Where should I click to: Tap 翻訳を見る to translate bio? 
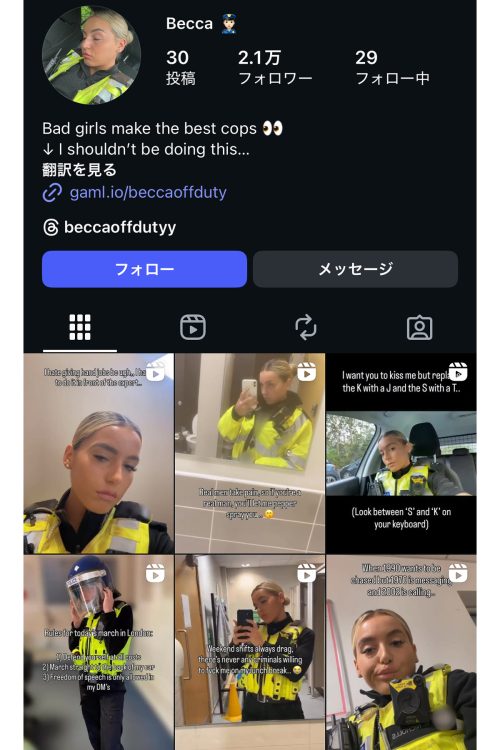[x=79, y=170]
